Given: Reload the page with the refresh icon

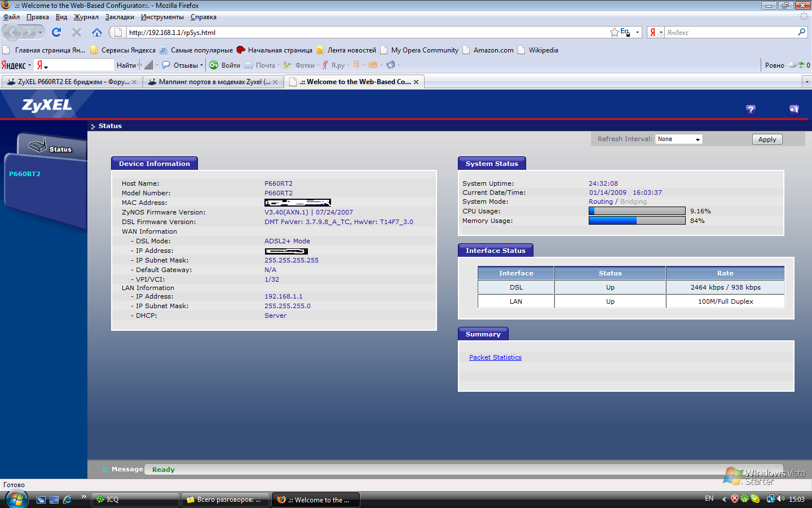Looking at the screenshot, I should tap(56, 32).
